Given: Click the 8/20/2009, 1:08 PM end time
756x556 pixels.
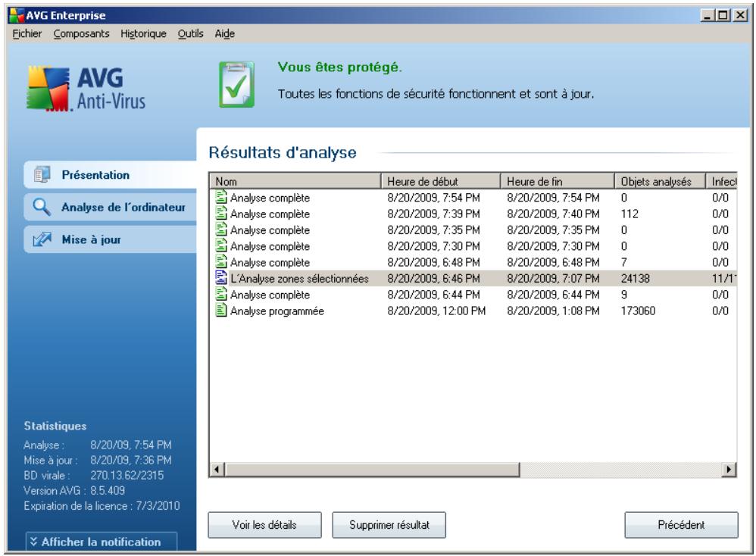Looking at the screenshot, I should 553,311.
